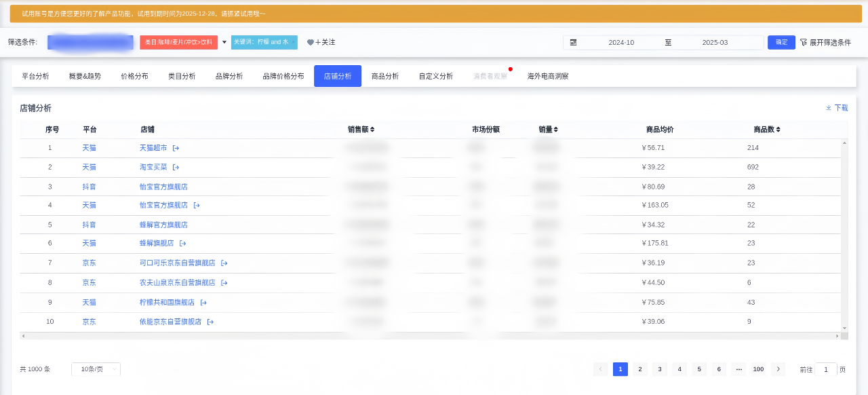This screenshot has height=395, width=868.
Task: Click product count cell 692
Action: [753, 167]
